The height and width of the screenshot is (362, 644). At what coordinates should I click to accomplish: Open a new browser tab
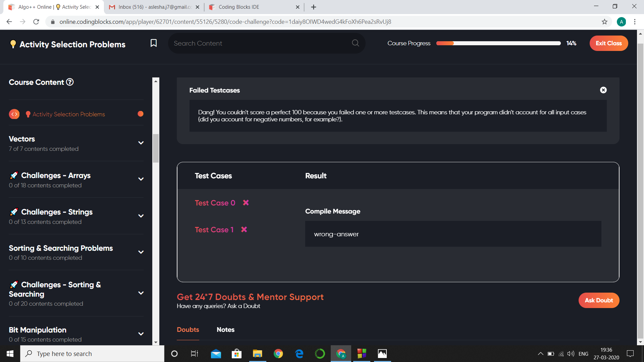point(314,7)
